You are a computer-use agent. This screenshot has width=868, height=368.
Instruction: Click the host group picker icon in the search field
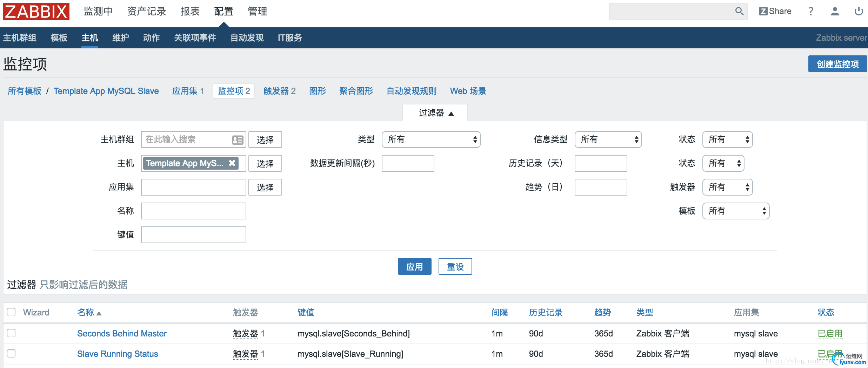click(x=238, y=140)
